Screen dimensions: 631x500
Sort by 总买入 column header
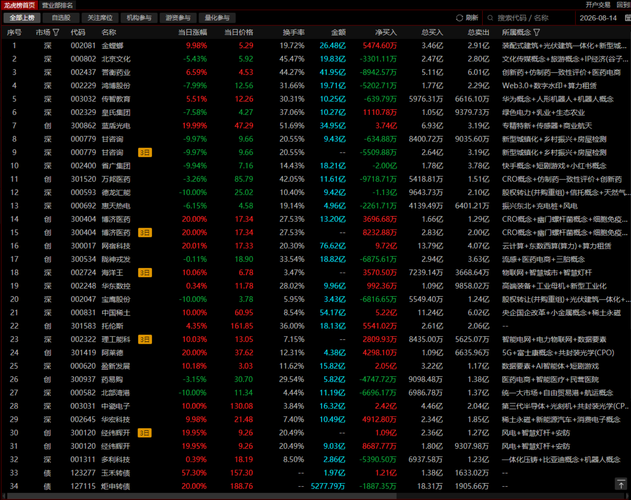[432, 32]
